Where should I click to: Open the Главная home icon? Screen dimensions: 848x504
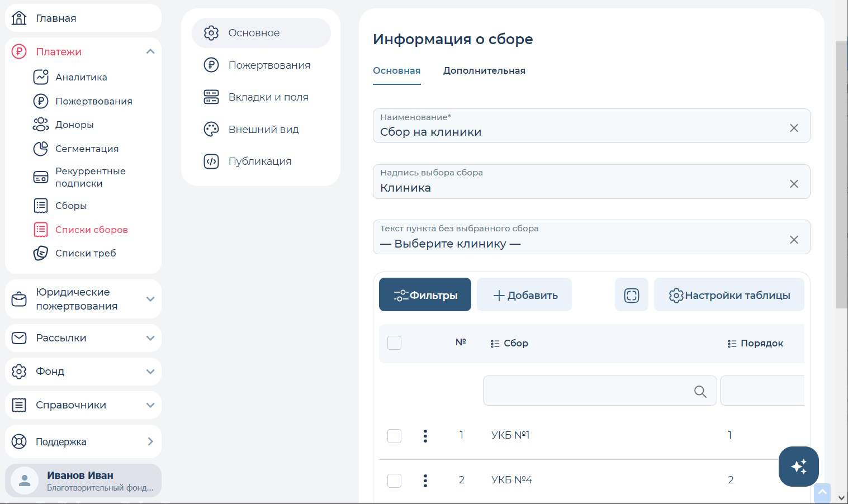click(x=19, y=18)
